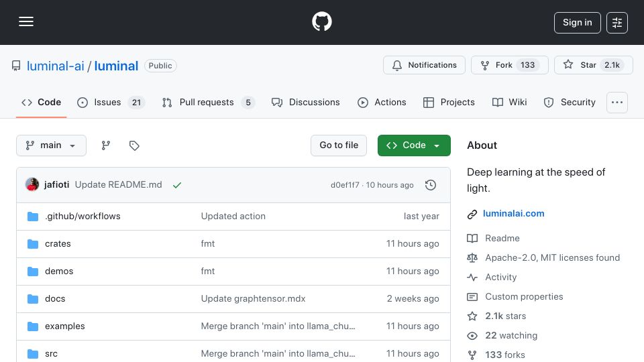Open Custom properties link
This screenshot has height=362, width=644.
[x=524, y=297]
